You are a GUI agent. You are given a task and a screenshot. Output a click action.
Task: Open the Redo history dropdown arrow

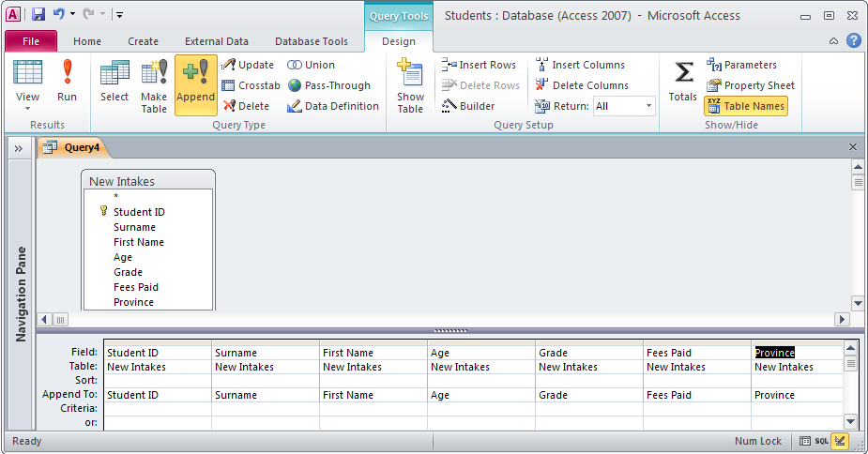[102, 14]
